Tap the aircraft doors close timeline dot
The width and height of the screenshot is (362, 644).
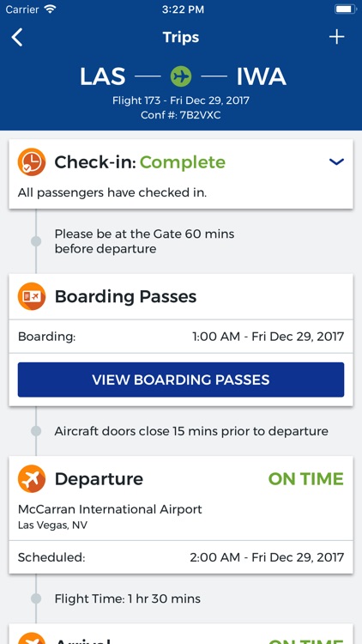pyautogui.click(x=36, y=431)
